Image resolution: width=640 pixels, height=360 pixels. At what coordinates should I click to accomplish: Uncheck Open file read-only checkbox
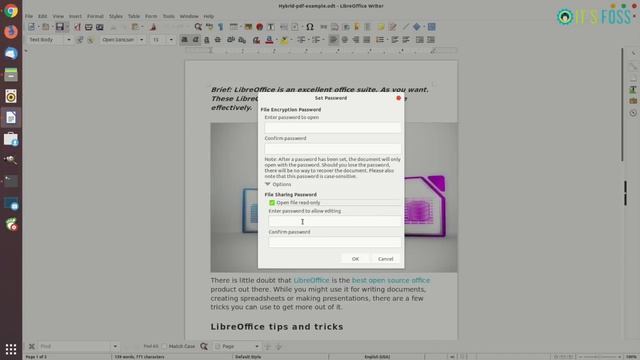pos(272,202)
